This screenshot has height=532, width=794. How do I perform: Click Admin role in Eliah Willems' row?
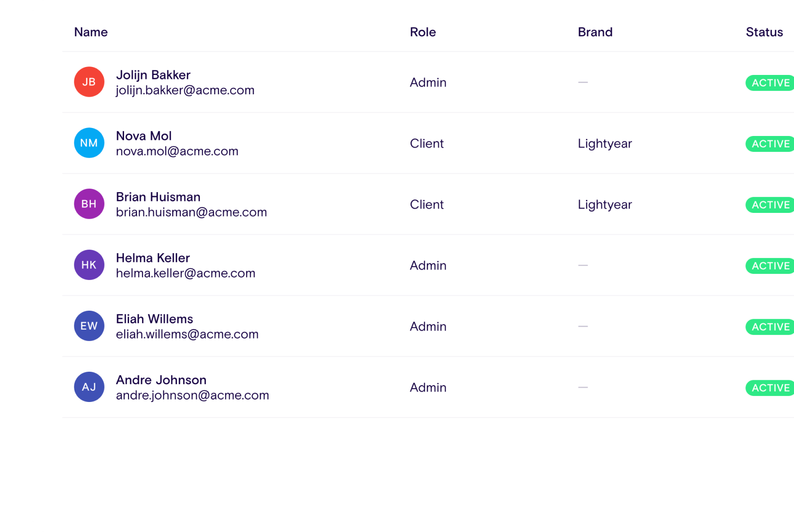(428, 327)
